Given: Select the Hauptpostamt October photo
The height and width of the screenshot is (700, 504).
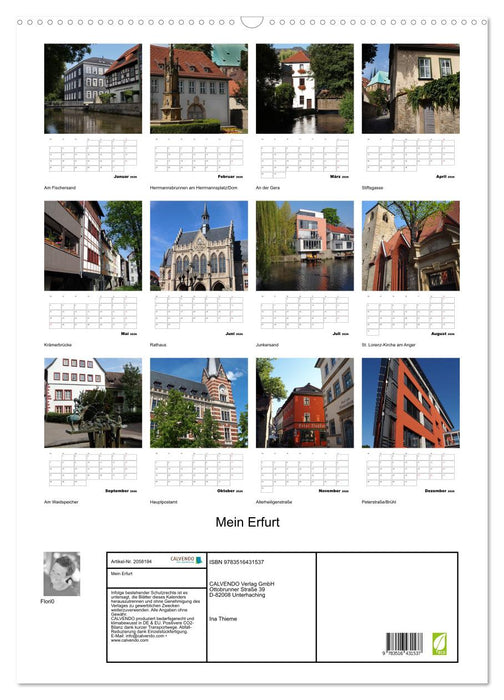Looking at the screenshot, I should (x=199, y=403).
